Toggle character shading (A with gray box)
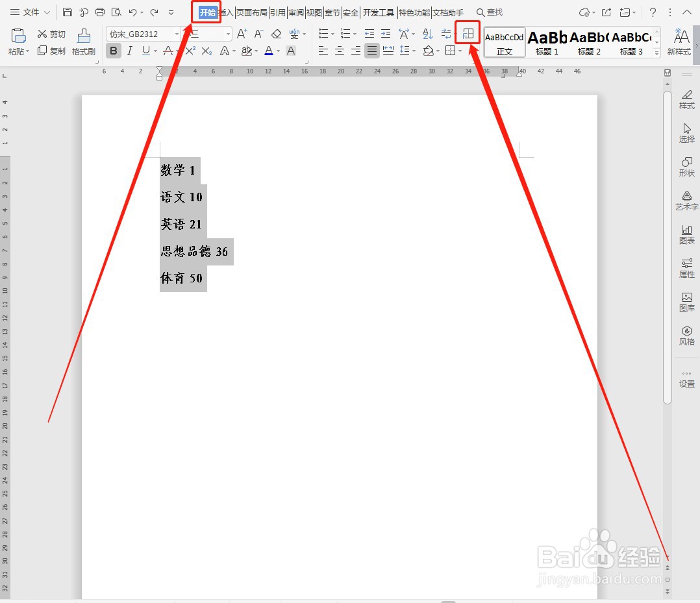The width and height of the screenshot is (700, 603). pyautogui.click(x=291, y=51)
